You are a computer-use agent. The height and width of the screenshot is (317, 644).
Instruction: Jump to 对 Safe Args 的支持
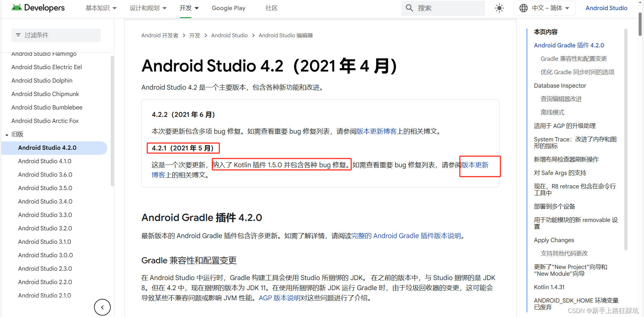click(x=560, y=173)
